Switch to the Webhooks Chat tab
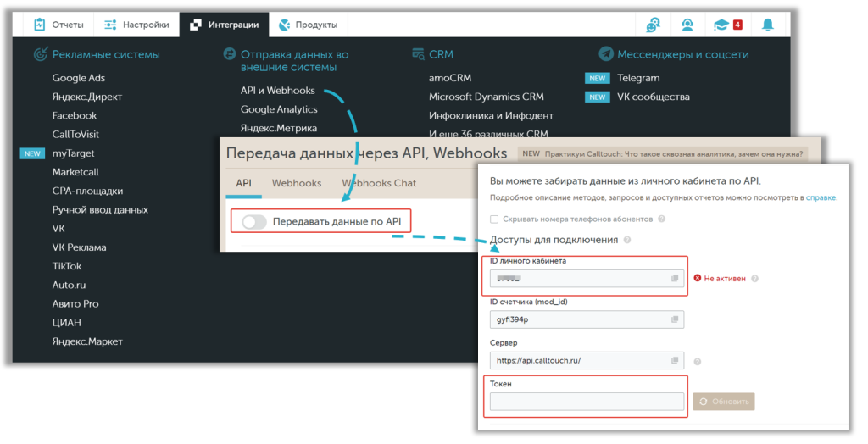This screenshot has width=868, height=444. pos(379,183)
